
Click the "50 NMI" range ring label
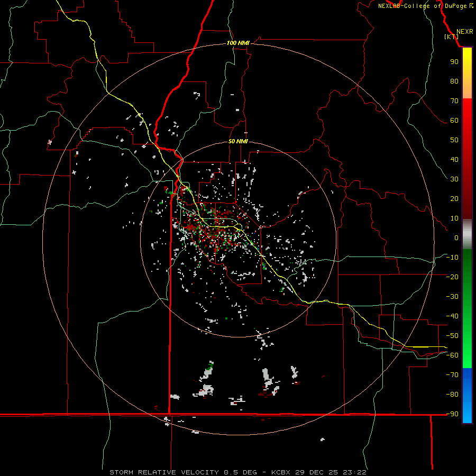238,141
